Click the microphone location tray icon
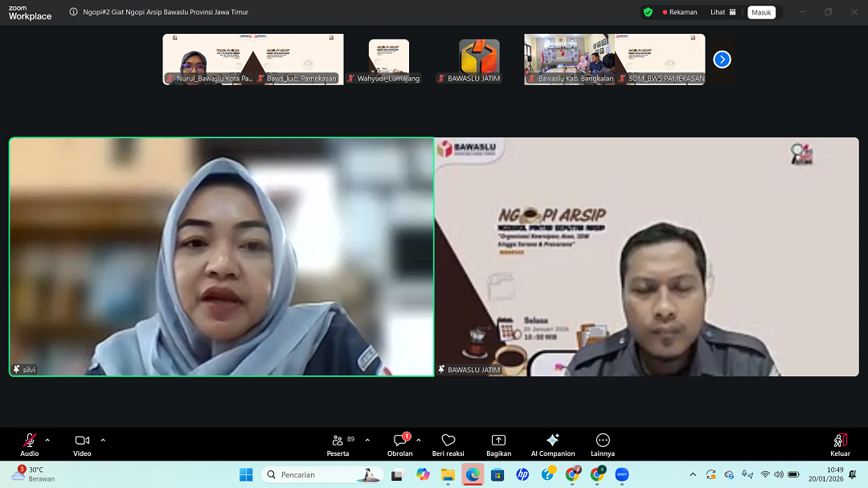Image resolution: width=868 pixels, height=488 pixels. click(x=747, y=474)
